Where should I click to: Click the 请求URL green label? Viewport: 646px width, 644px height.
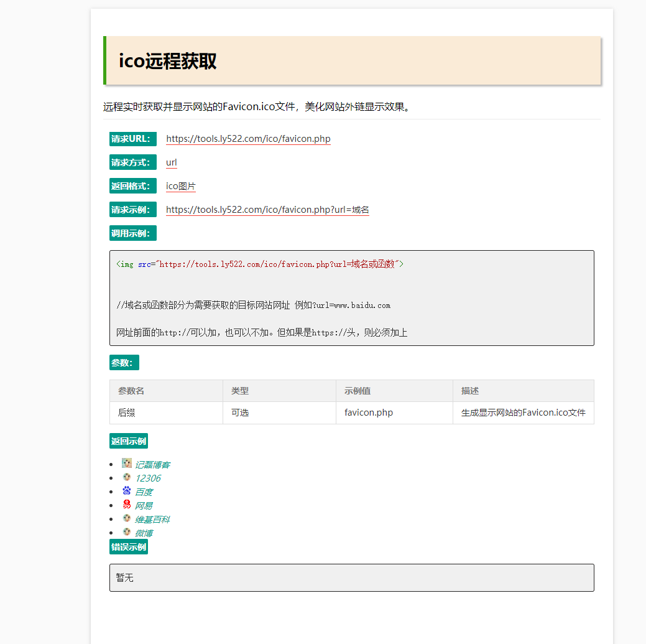click(133, 139)
